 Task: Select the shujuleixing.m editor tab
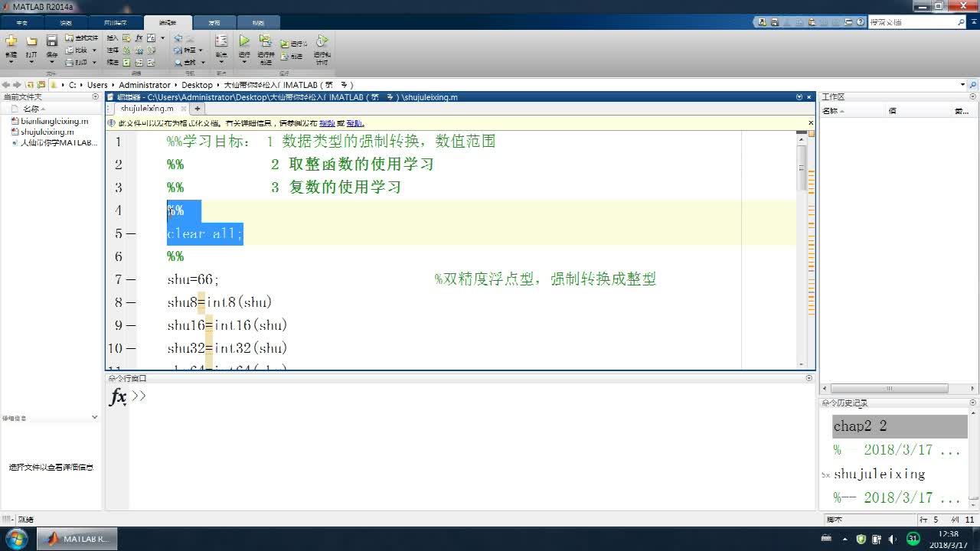[x=147, y=109]
